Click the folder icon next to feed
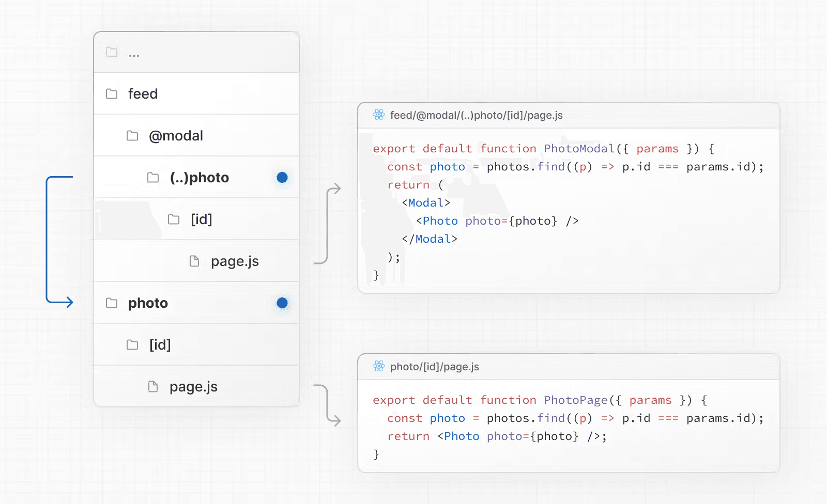 (112, 94)
